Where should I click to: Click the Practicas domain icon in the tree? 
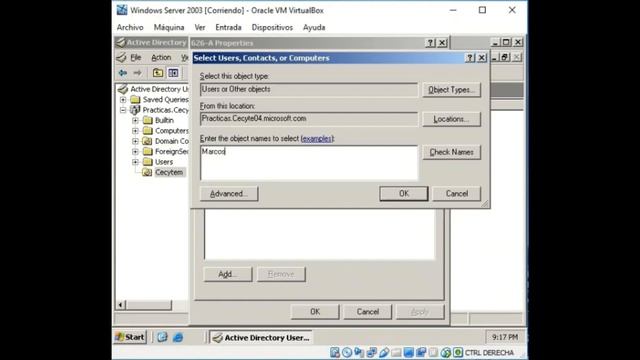[x=135, y=110]
